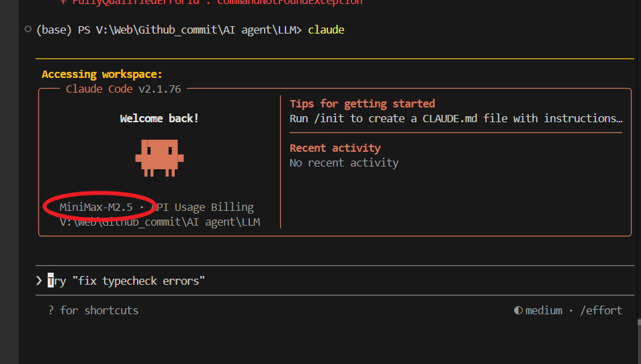Click 'Tips for getting started' heading

pos(362,104)
